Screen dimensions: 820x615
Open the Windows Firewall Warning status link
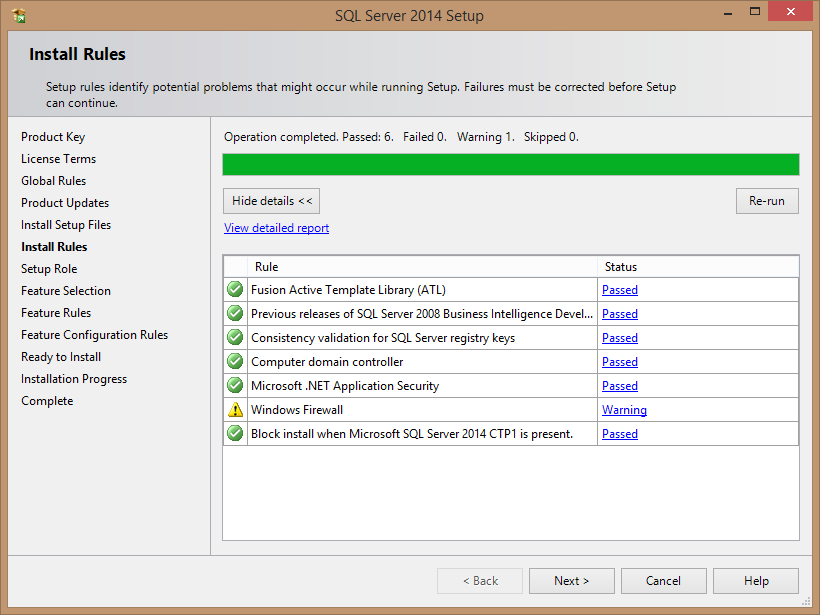click(x=624, y=410)
